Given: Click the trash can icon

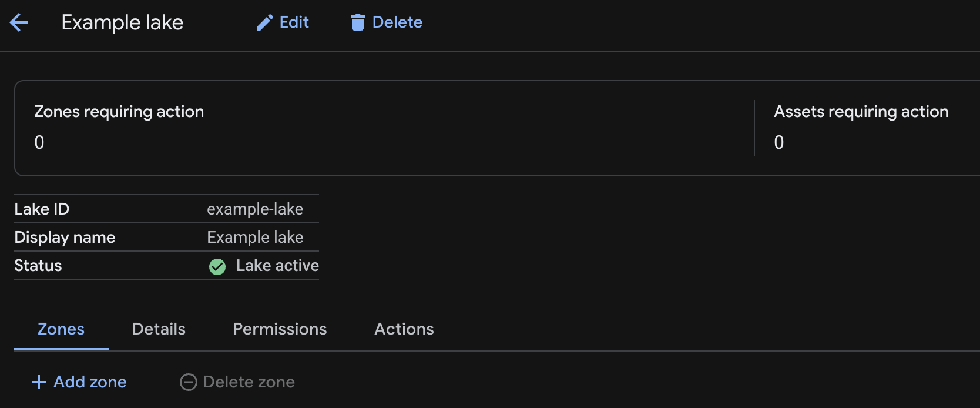Looking at the screenshot, I should [x=357, y=23].
